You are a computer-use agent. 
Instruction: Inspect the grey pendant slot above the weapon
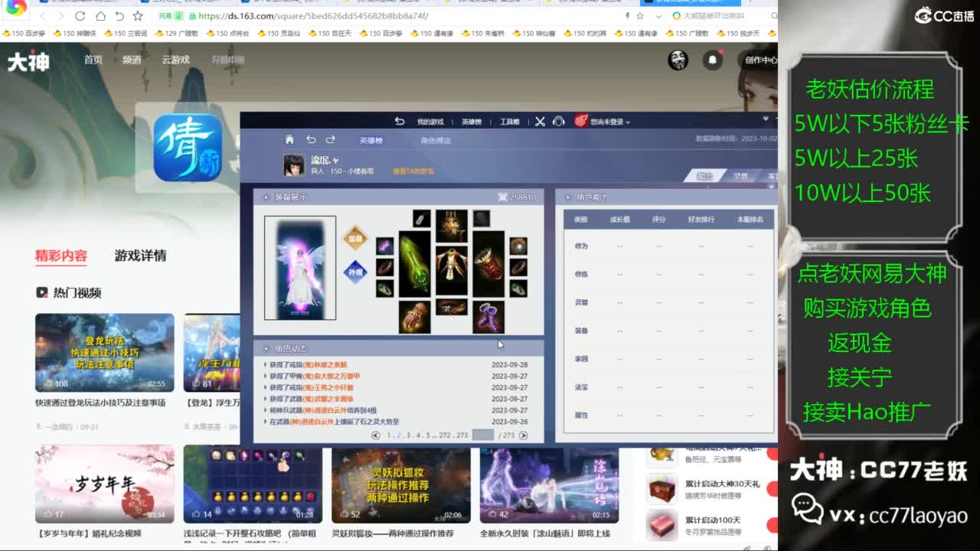(x=421, y=219)
